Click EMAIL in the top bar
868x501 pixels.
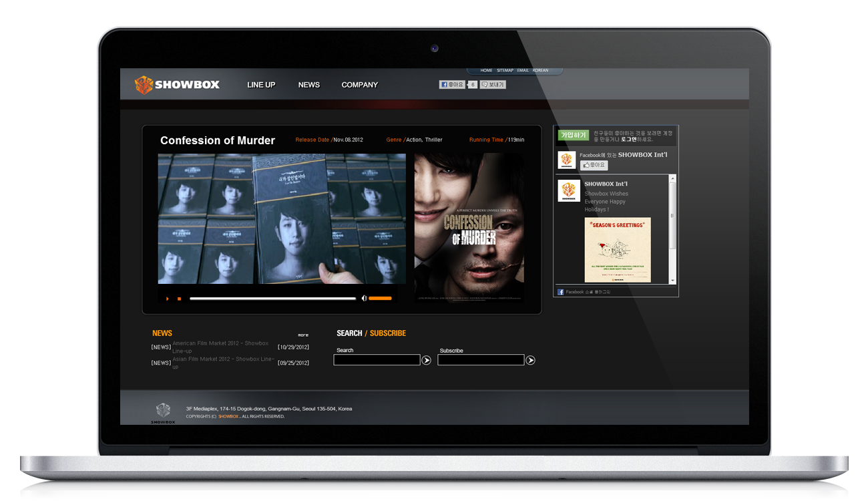click(523, 70)
